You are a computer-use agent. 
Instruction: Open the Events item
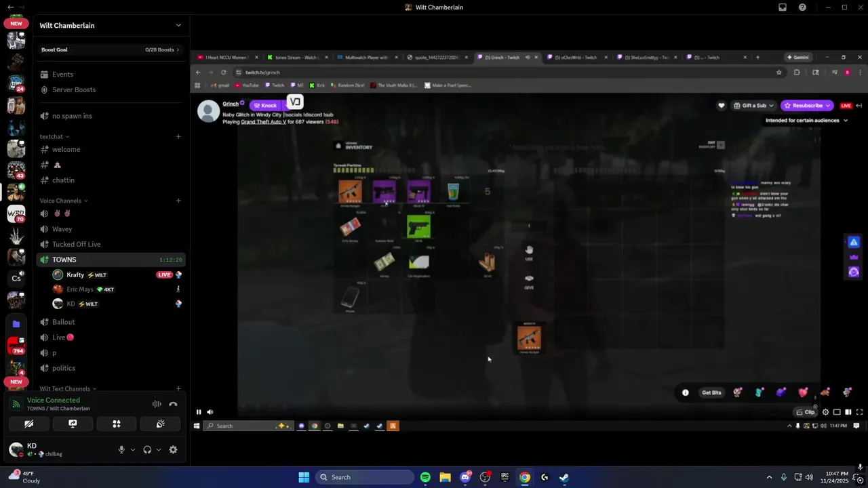[x=111, y=75]
